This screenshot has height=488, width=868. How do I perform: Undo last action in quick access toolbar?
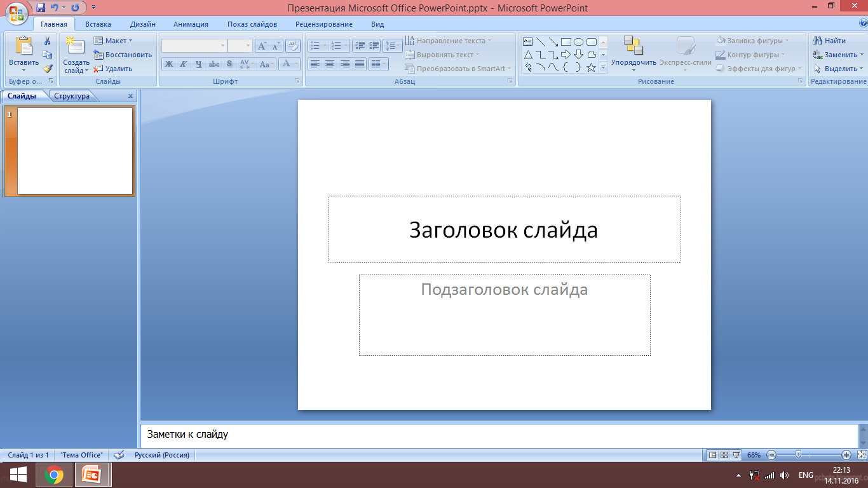(x=54, y=8)
